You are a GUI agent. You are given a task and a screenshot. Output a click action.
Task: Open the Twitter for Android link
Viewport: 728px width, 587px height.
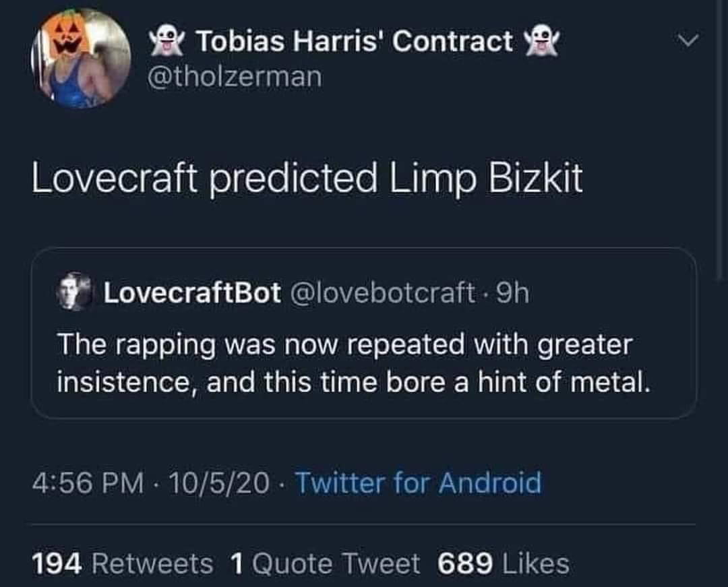418,483
